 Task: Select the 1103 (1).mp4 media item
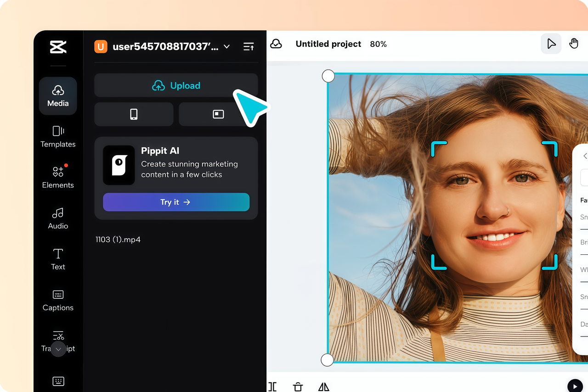click(118, 239)
